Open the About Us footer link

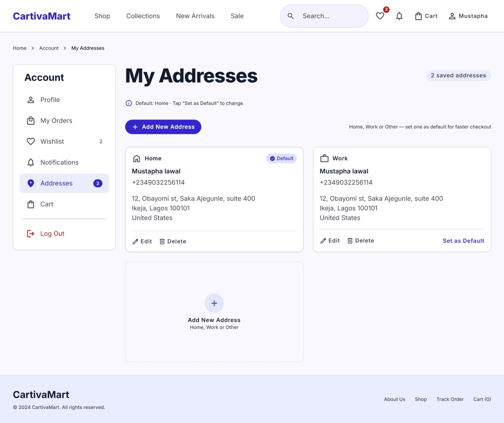[x=395, y=399]
